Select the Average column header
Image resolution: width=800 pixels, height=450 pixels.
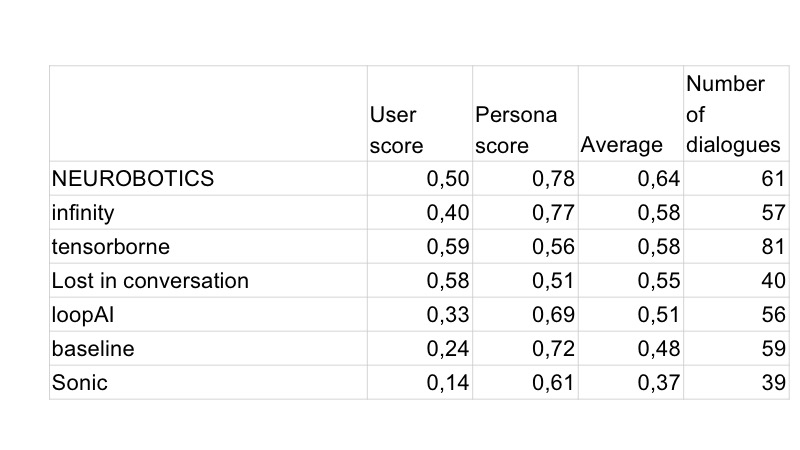621,145
